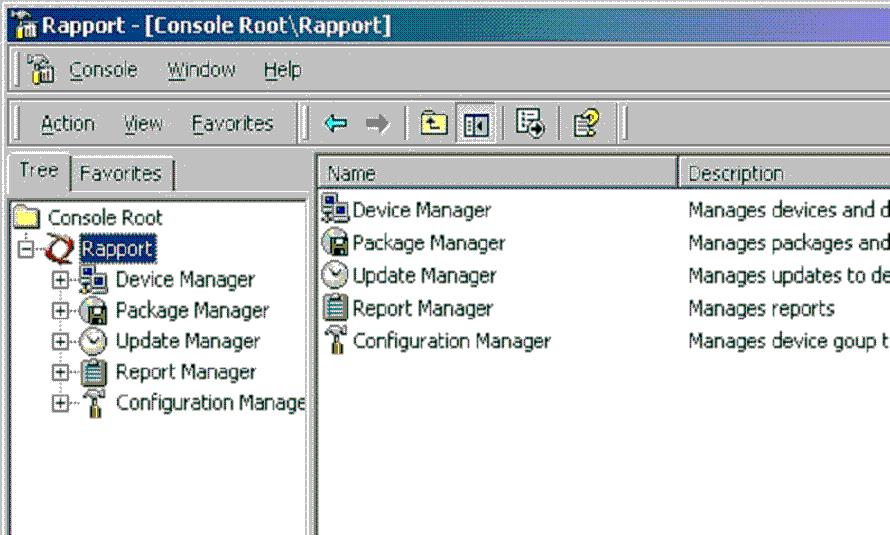Viewport: 890px width, 535px height.
Task: Click the Update Manager clock icon in tree
Action: 93,341
